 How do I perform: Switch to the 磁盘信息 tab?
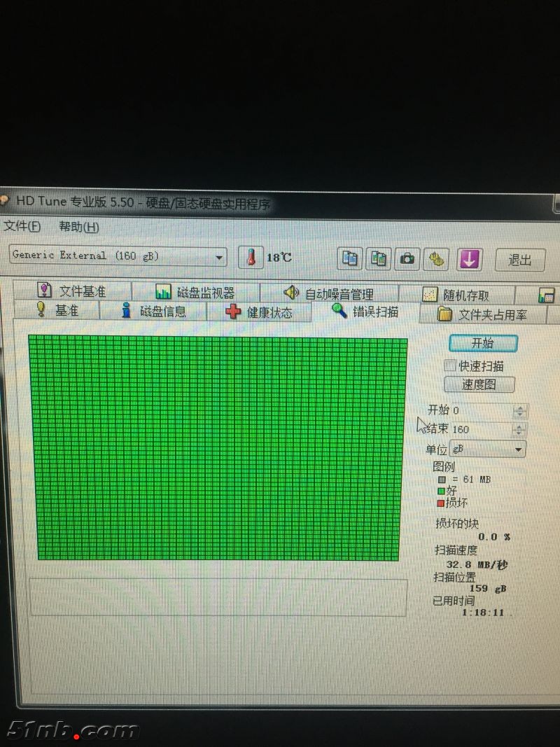[x=154, y=312]
